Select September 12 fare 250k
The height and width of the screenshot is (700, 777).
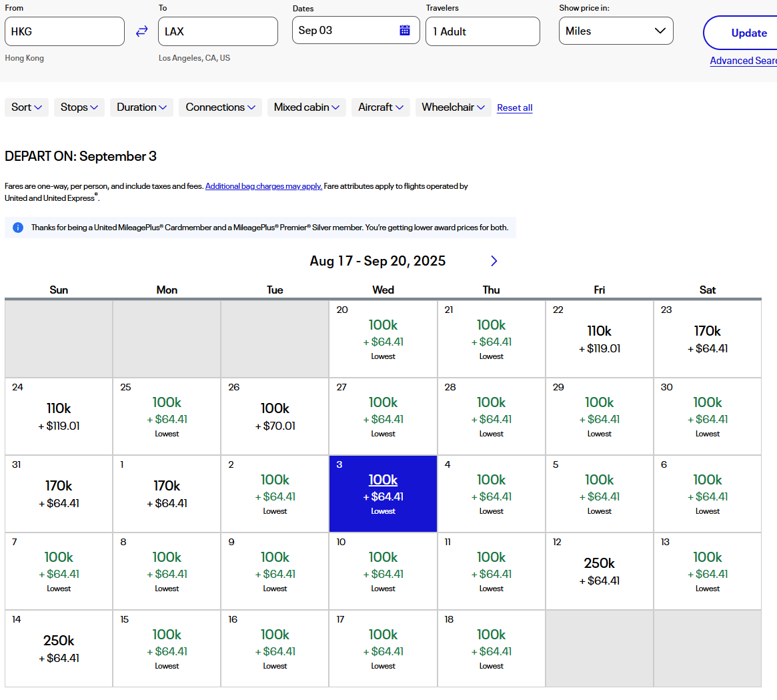[599, 571]
